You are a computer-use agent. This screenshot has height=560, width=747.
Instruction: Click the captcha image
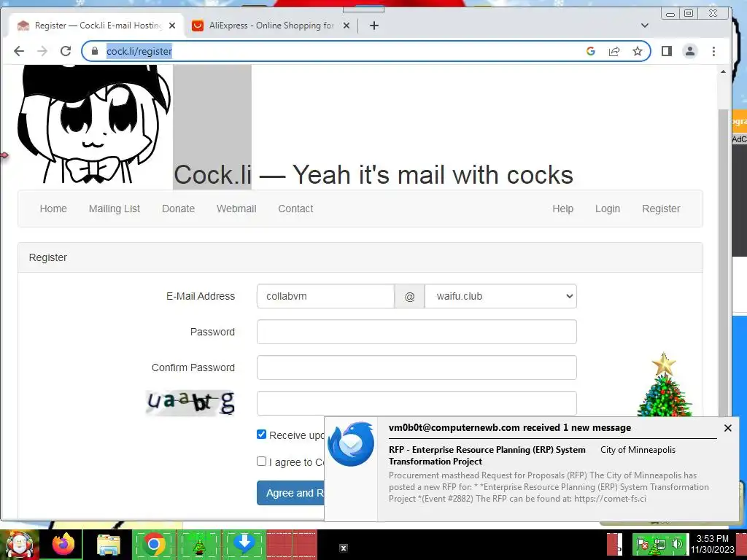click(x=190, y=402)
